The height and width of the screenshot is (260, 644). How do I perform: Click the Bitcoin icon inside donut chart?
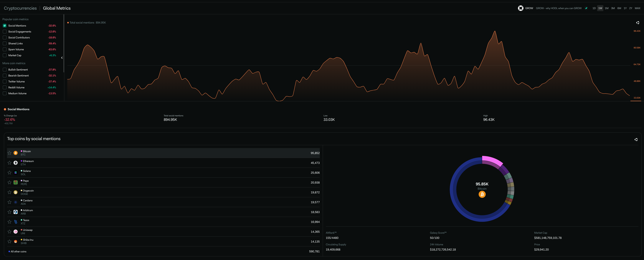[x=482, y=194]
